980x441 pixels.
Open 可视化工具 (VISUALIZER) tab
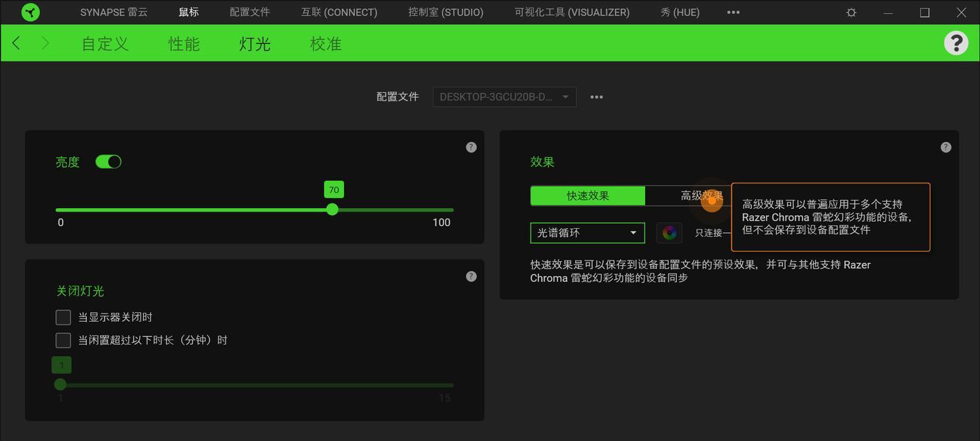pyautogui.click(x=572, y=12)
